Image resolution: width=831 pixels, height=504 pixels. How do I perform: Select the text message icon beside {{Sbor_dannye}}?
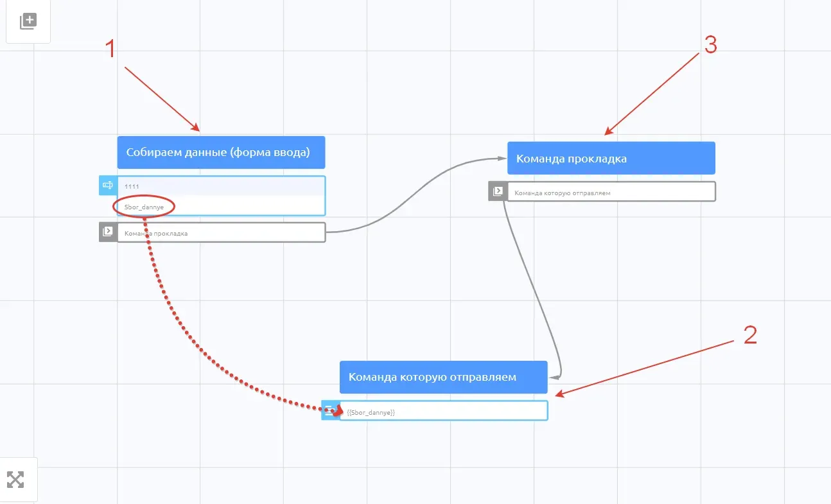pos(331,411)
